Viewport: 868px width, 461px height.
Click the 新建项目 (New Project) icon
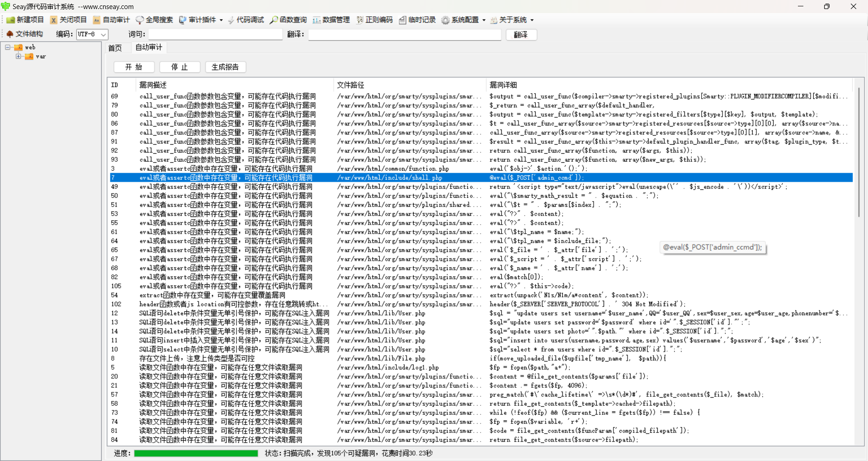click(11, 20)
